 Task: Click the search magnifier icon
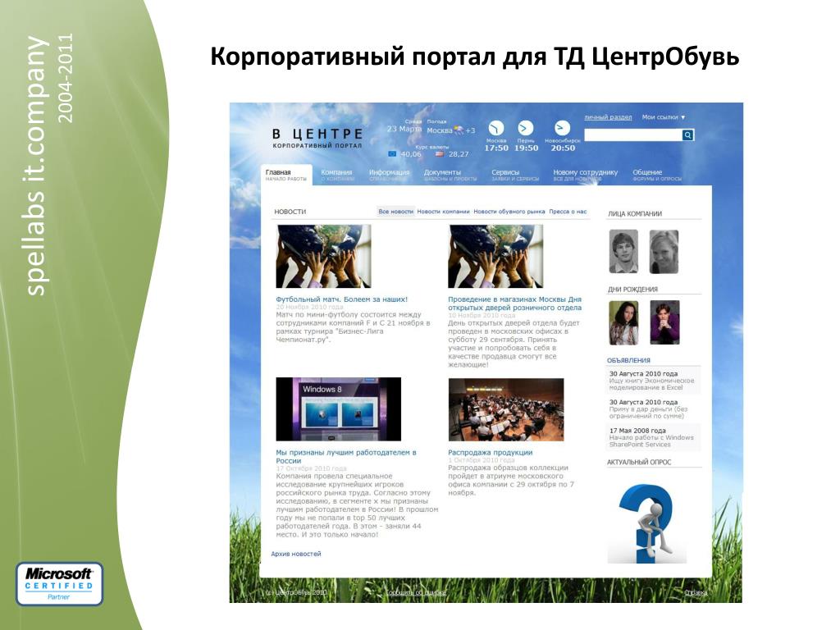pos(688,135)
